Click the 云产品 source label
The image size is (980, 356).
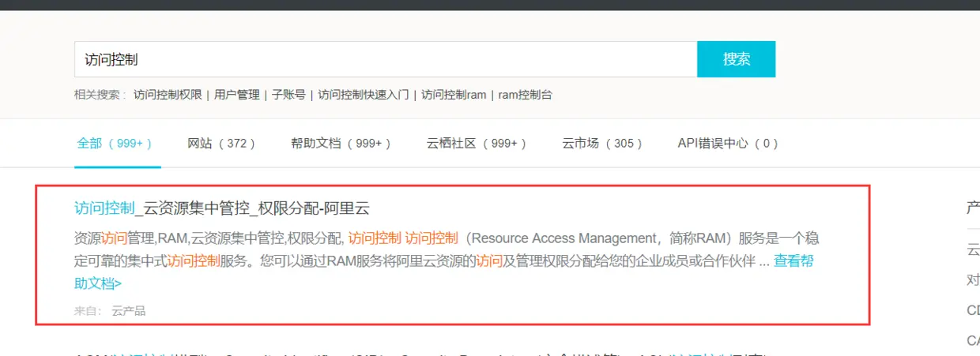(x=128, y=311)
